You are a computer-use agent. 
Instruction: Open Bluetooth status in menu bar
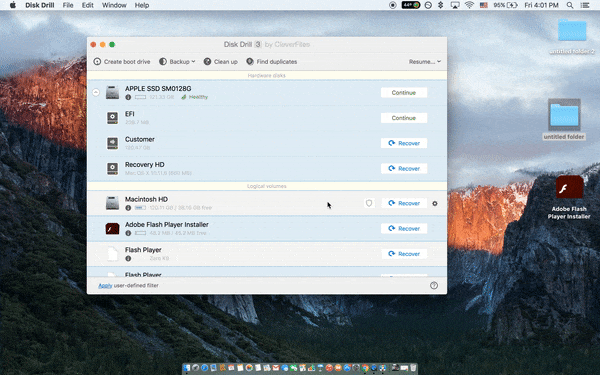[440, 5]
